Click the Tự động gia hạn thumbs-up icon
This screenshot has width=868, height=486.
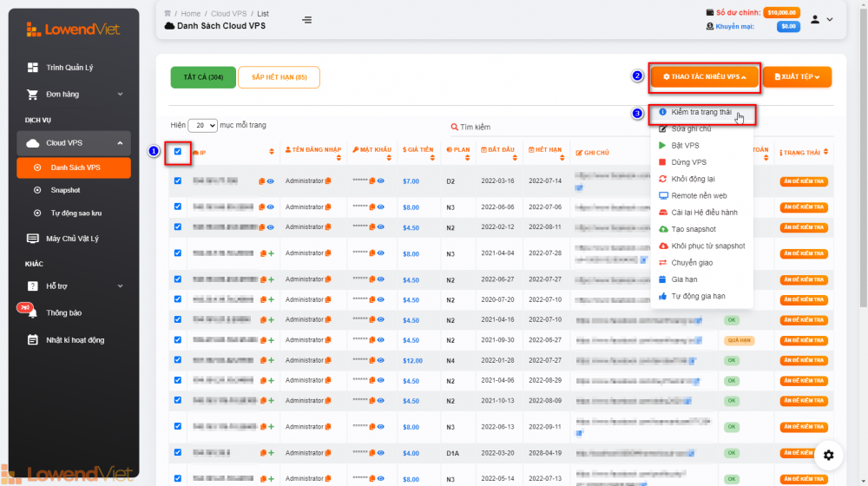point(662,296)
